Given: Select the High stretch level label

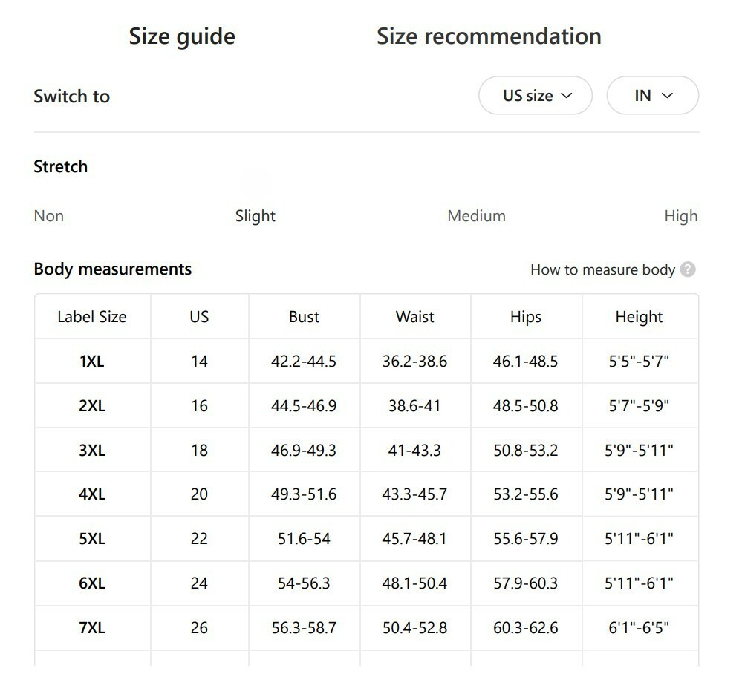Looking at the screenshot, I should click(x=681, y=216).
